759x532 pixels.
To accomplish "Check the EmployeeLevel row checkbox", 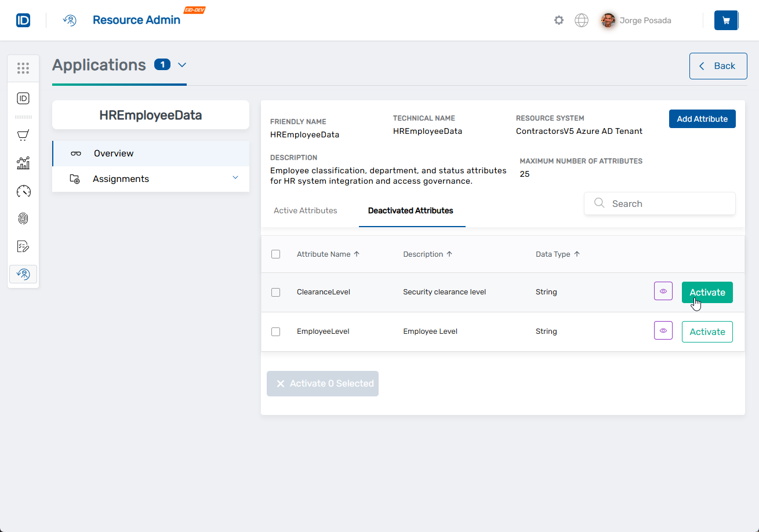I will point(276,331).
